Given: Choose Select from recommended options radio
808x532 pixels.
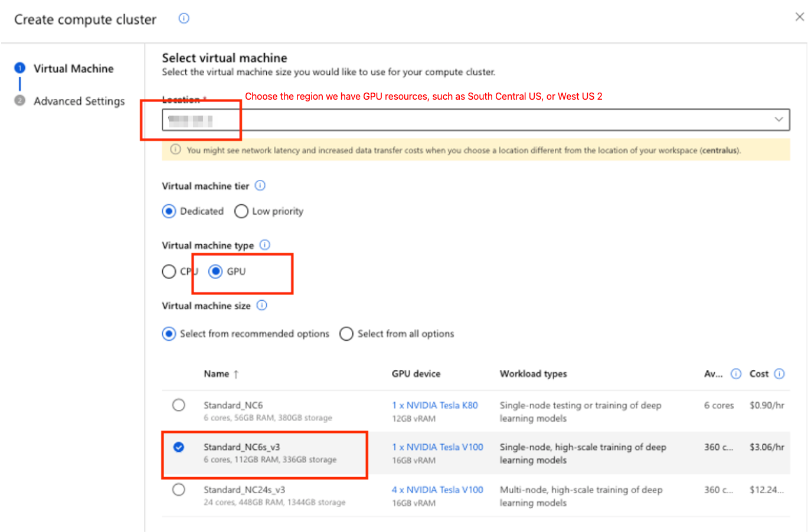Looking at the screenshot, I should 169,334.
